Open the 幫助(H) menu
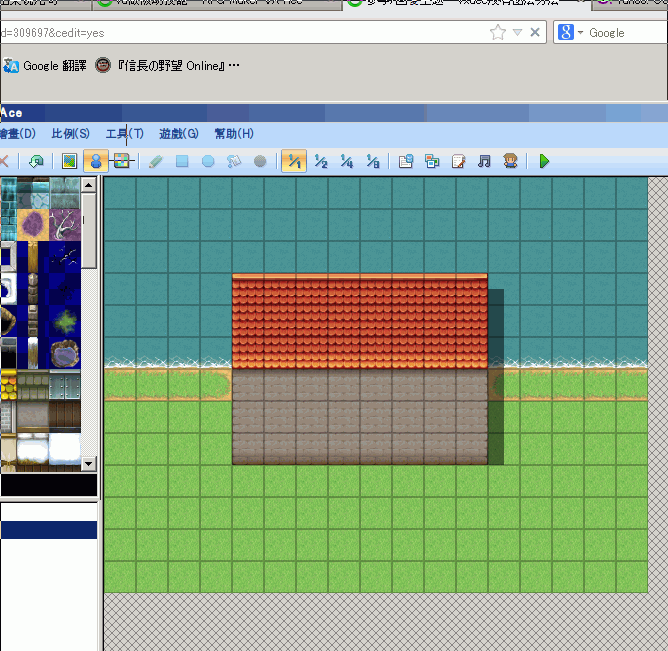The image size is (668, 651). [x=234, y=134]
